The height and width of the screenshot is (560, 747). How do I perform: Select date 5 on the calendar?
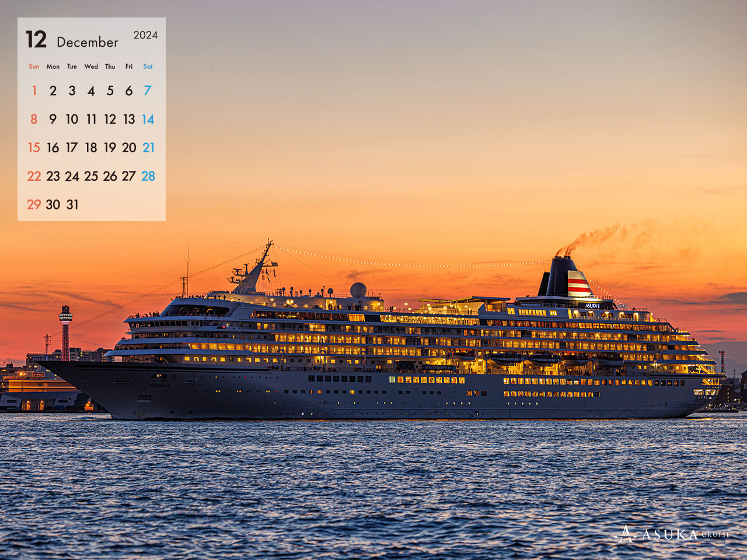(x=110, y=90)
